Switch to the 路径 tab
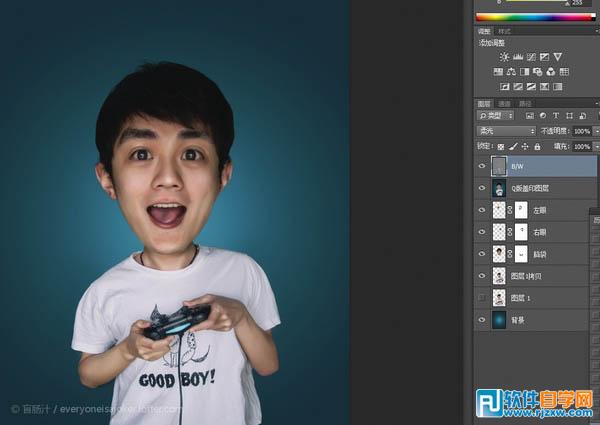Image resolution: width=600 pixels, height=425 pixels. [x=525, y=104]
